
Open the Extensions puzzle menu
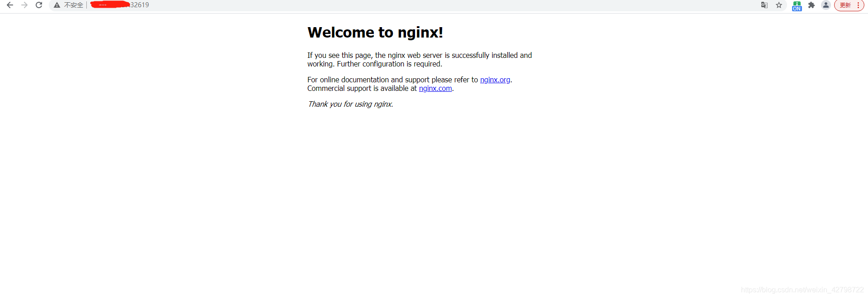coord(811,5)
